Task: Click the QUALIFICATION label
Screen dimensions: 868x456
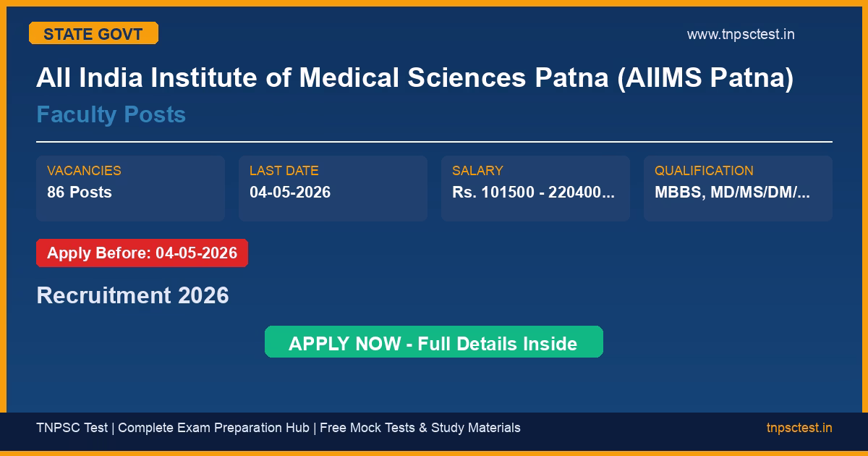Action: click(704, 171)
